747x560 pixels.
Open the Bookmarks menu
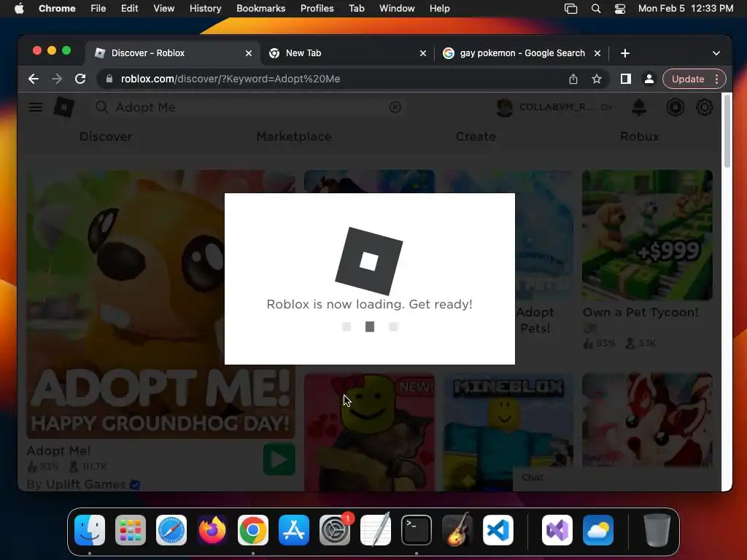tap(260, 9)
